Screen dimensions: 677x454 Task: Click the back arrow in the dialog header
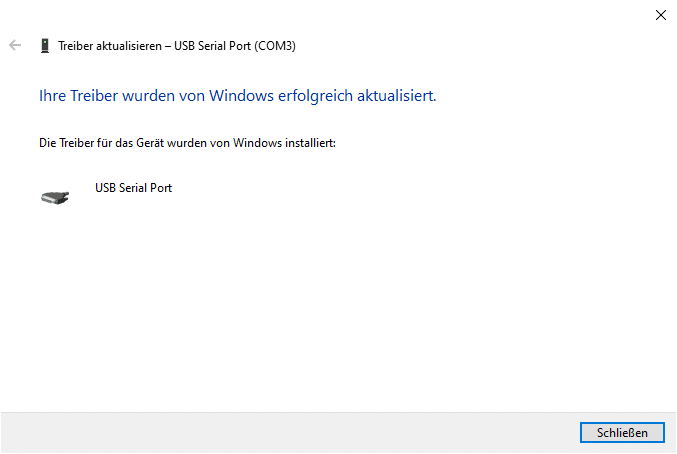click(15, 45)
